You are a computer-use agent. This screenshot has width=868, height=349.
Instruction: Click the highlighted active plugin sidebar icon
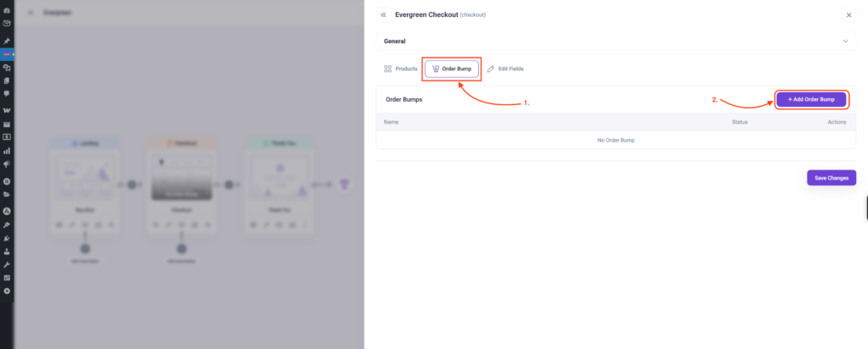coord(7,54)
